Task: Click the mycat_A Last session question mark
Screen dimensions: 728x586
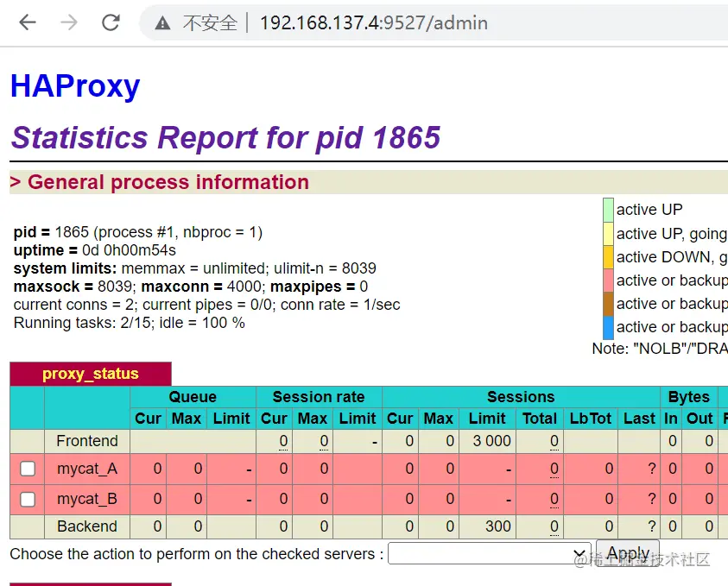Action: 651,469
